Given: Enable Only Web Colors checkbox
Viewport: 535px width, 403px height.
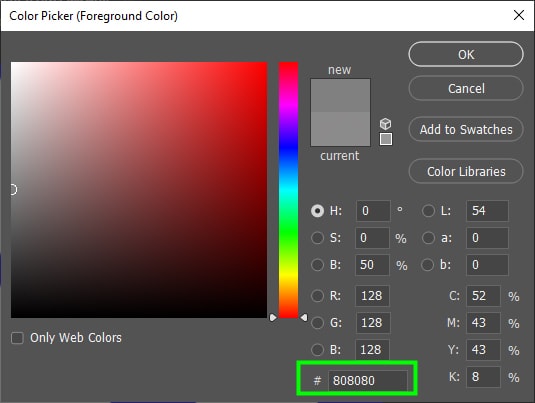Looking at the screenshot, I should pyautogui.click(x=17, y=338).
